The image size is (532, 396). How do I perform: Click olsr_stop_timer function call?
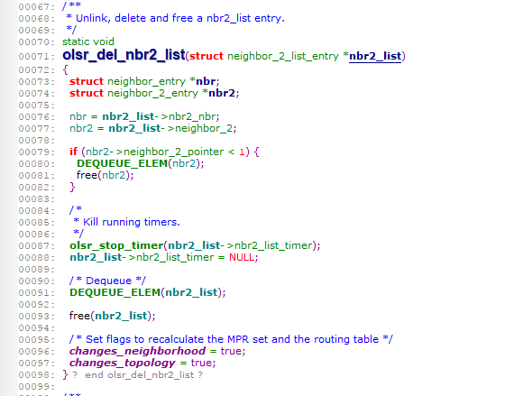(116, 245)
